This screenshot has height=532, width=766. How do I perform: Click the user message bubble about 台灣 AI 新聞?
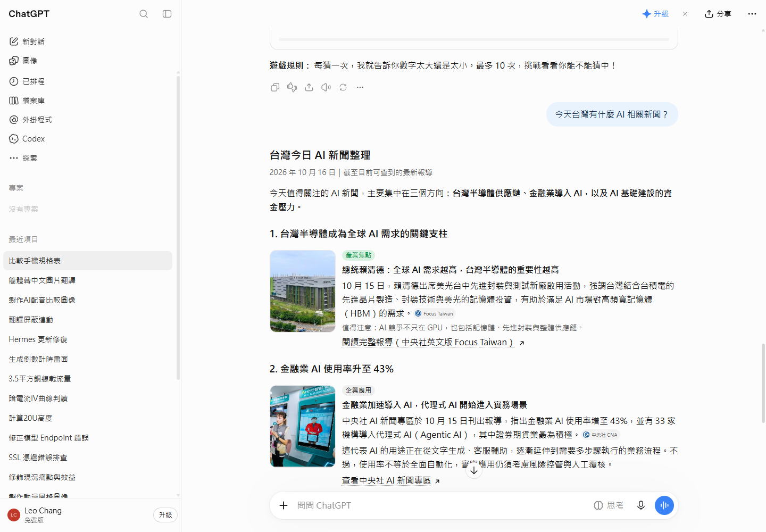point(612,114)
